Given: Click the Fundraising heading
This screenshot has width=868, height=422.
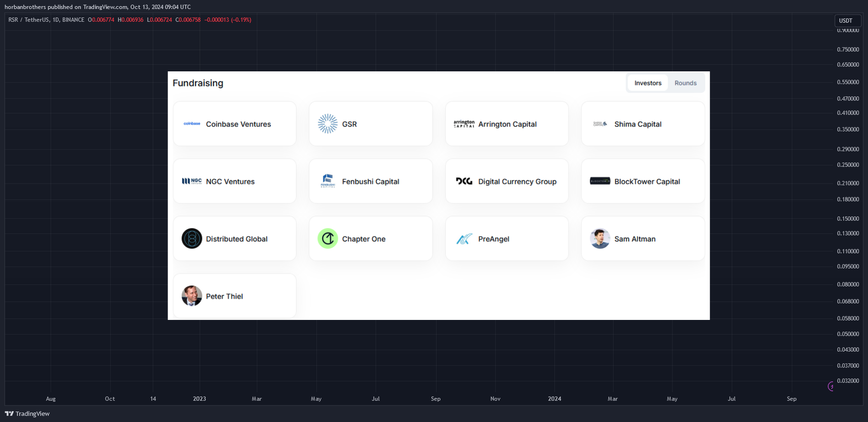Looking at the screenshot, I should click(198, 83).
